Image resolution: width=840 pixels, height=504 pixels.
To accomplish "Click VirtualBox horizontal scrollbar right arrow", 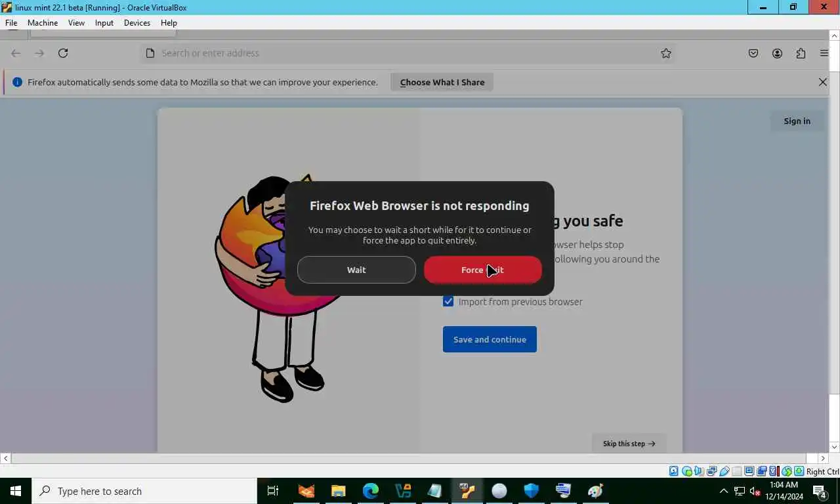I will (823, 458).
